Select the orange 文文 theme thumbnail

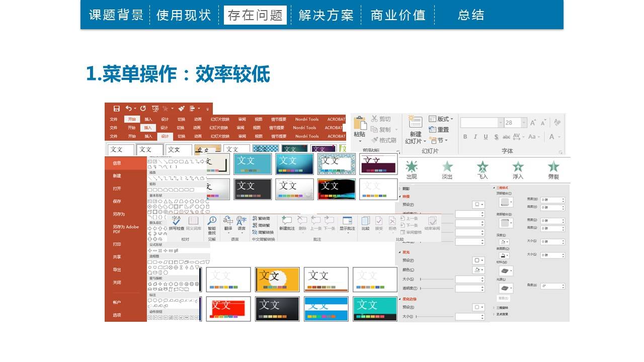pyautogui.click(x=277, y=279)
